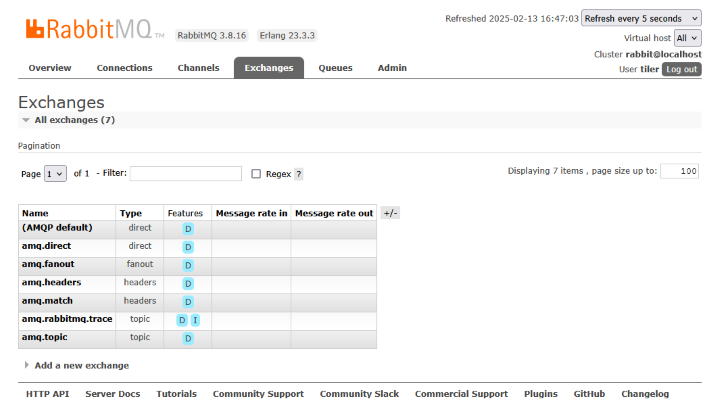Screen dimensions: 720x413
Task: Sort by the Name column header
Action: pos(35,213)
